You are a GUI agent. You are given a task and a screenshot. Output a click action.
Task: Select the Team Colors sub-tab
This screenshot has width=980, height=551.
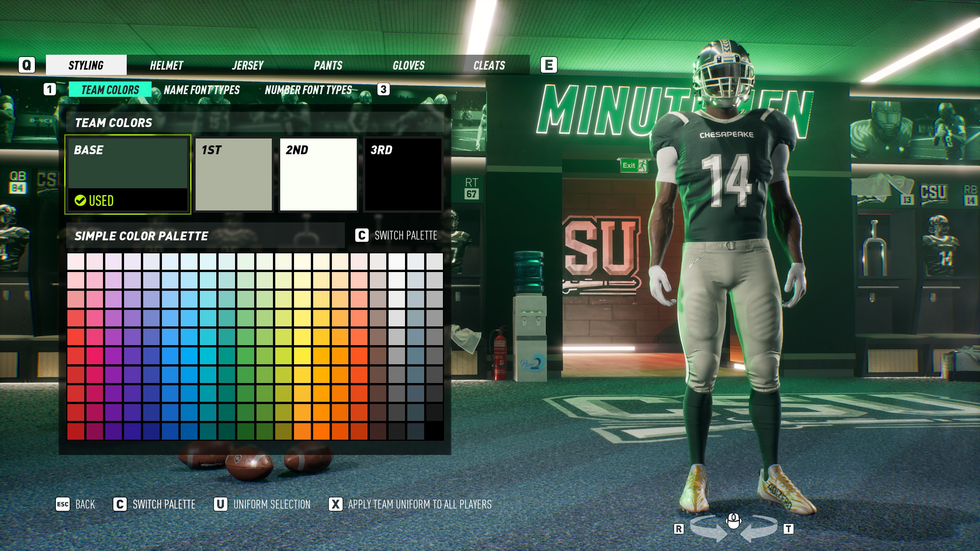[x=110, y=90]
